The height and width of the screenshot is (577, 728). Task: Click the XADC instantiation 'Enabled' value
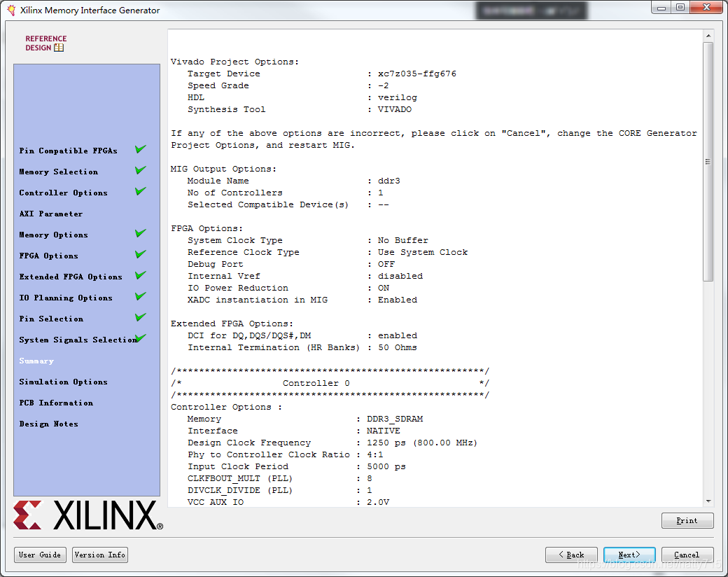(x=397, y=300)
